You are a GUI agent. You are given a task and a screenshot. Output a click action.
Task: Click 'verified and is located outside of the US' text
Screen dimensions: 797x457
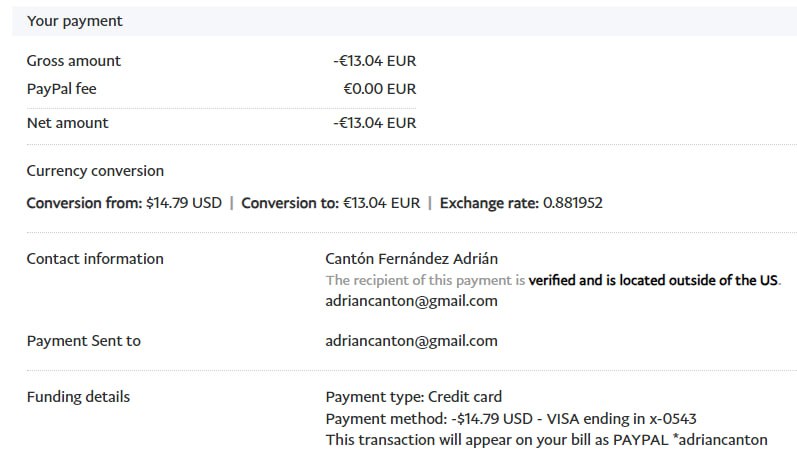[x=653, y=280]
